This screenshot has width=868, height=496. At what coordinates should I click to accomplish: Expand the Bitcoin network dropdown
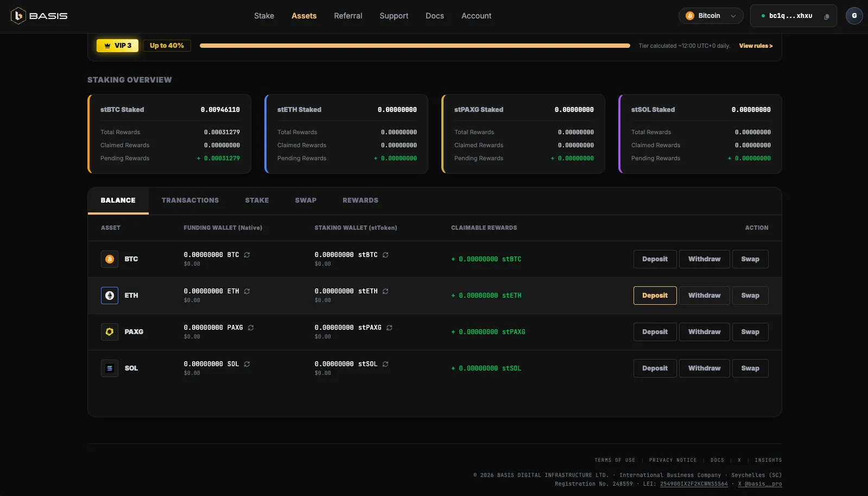(711, 16)
